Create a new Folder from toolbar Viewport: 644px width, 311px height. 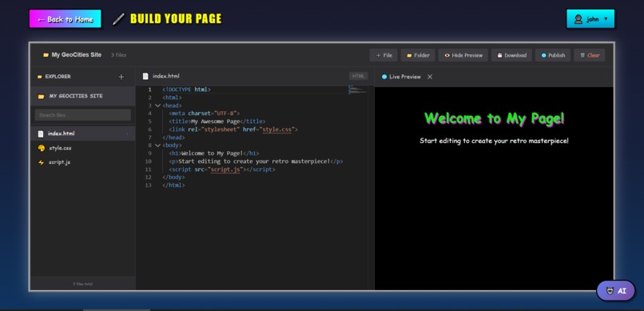418,55
